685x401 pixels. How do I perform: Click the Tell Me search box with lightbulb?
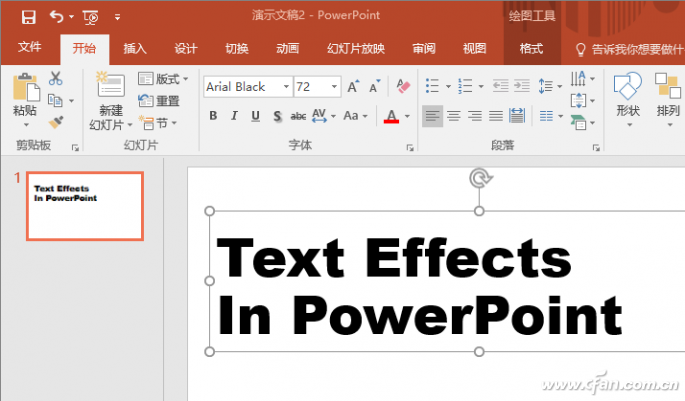(629, 49)
